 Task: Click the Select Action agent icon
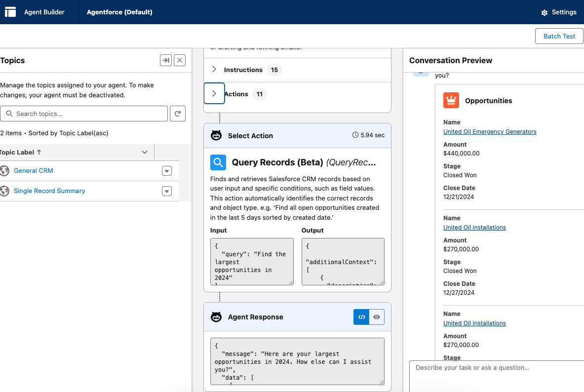tap(216, 136)
